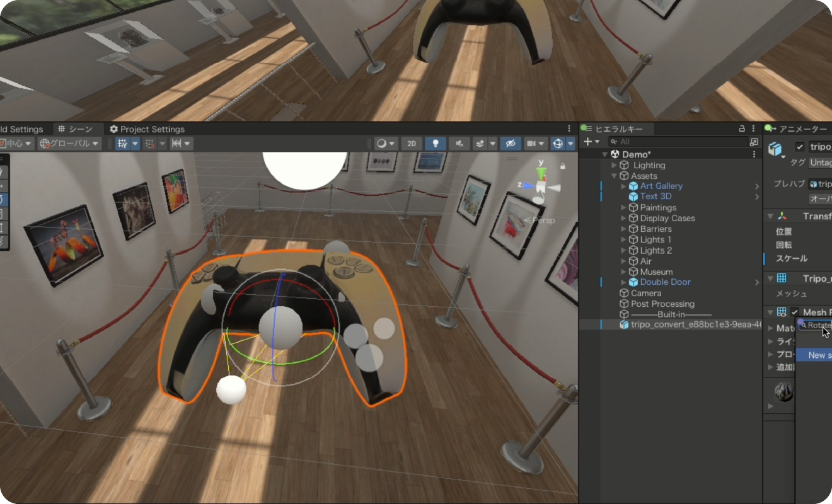Select the Display Cases object
Screen dimensions: 832x504
click(667, 218)
